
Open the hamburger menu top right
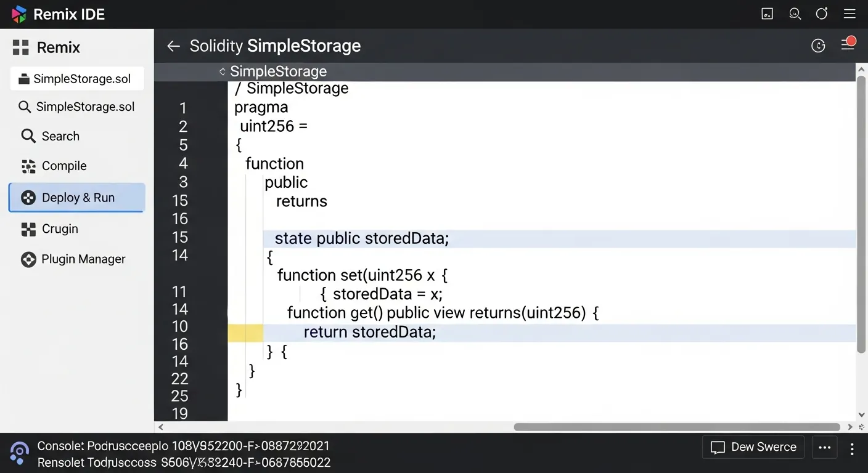pos(850,13)
